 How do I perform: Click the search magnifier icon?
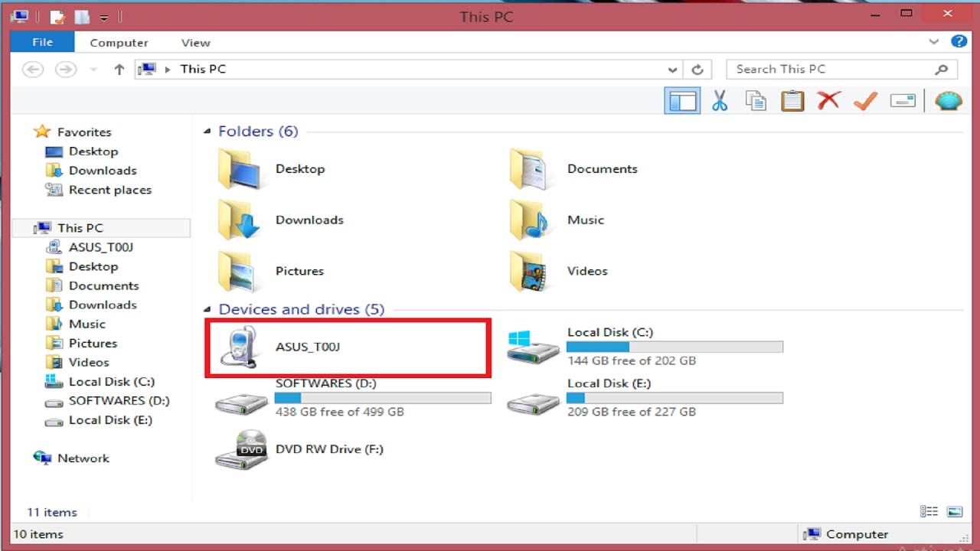click(x=941, y=69)
